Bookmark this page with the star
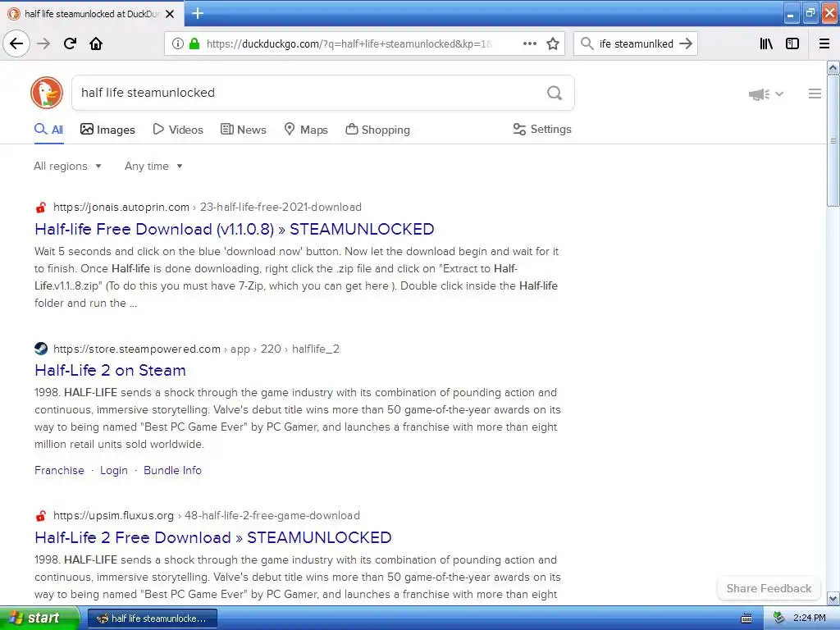 pos(553,43)
